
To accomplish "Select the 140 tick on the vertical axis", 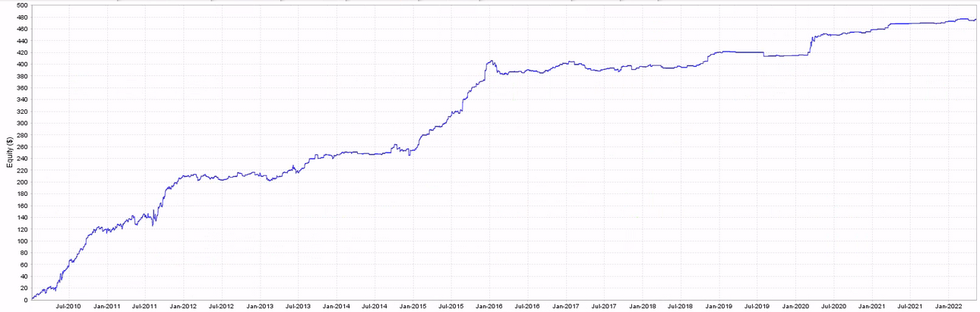I will (x=22, y=218).
